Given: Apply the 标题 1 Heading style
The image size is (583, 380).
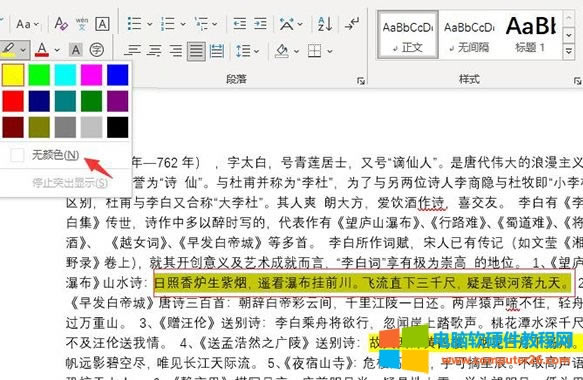Looking at the screenshot, I should tap(531, 35).
